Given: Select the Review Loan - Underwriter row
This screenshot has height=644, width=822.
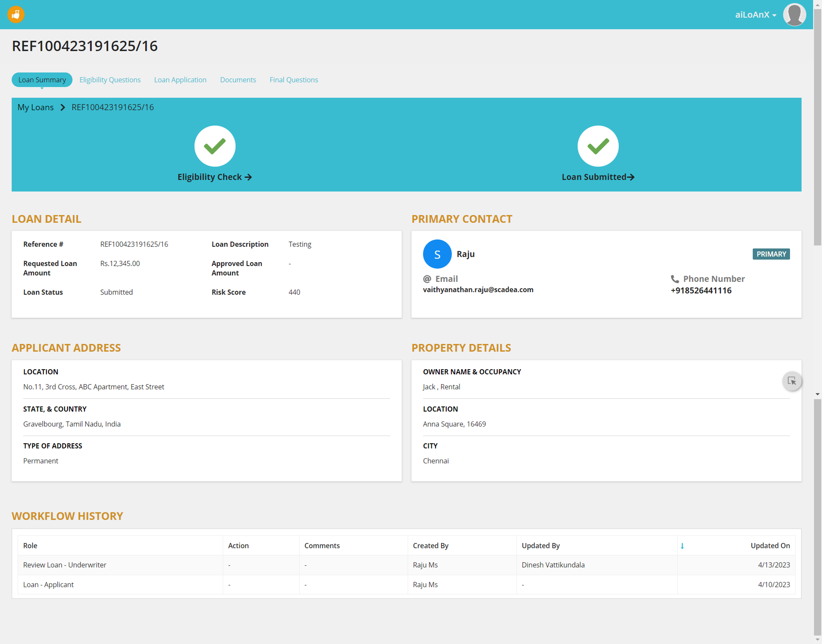Looking at the screenshot, I should pyautogui.click(x=406, y=565).
